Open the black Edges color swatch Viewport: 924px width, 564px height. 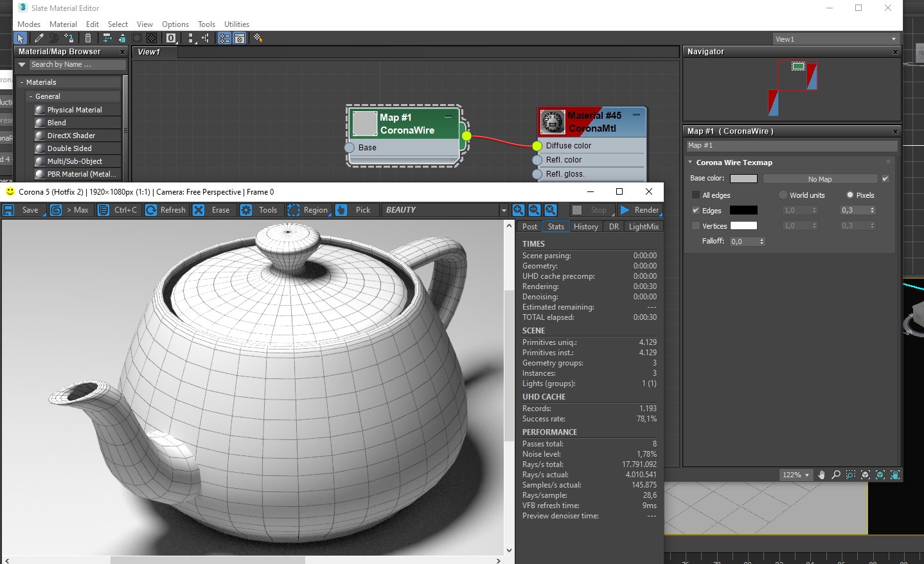743,211
